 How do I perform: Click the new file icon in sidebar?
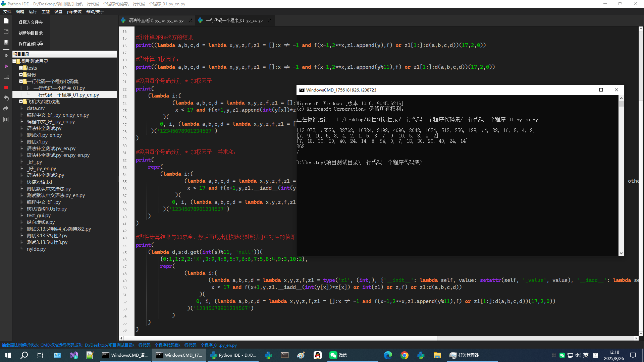tap(6, 21)
